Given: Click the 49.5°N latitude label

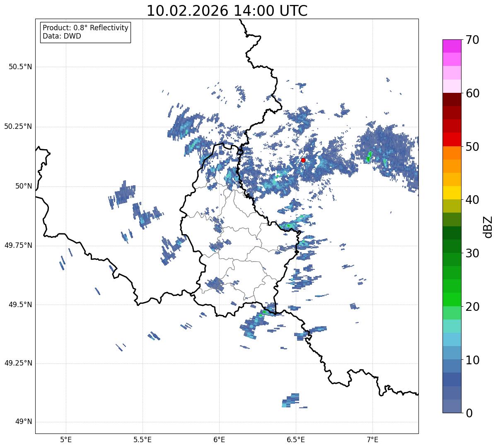Looking at the screenshot, I should (20, 305).
